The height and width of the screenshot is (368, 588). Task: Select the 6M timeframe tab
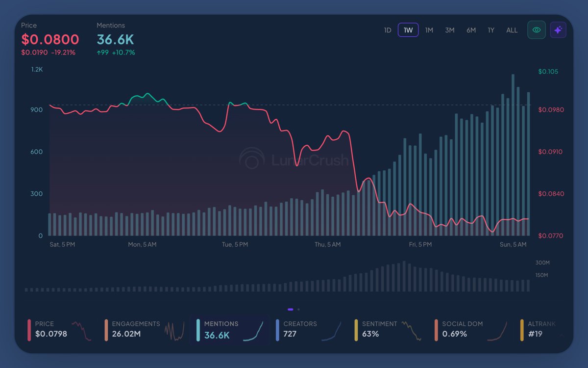coord(471,30)
